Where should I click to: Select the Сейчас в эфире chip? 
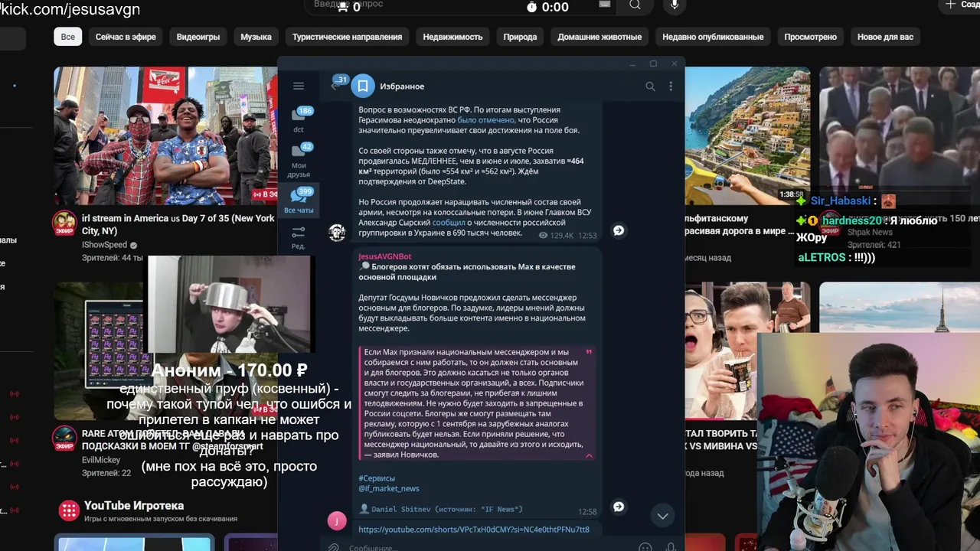(x=126, y=37)
